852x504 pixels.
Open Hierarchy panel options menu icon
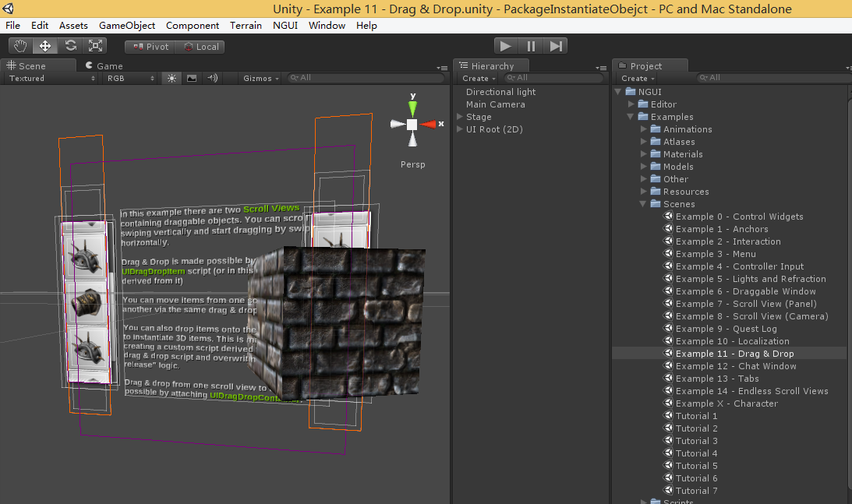point(601,68)
